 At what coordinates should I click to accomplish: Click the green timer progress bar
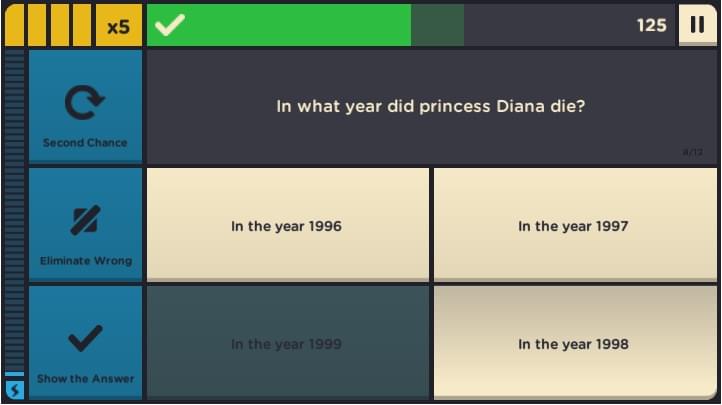[x=279, y=25]
